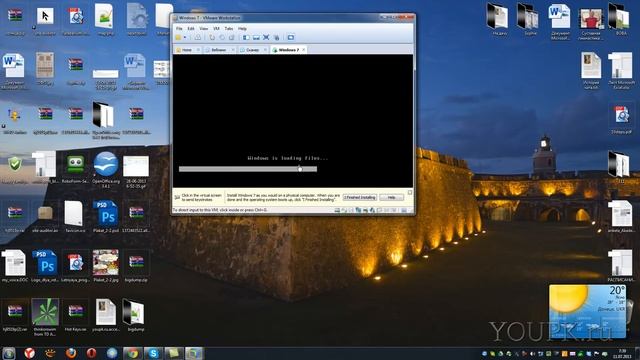This screenshot has width=640, height=360.
Task: Open the Edit menu in VMware
Action: [191, 29]
